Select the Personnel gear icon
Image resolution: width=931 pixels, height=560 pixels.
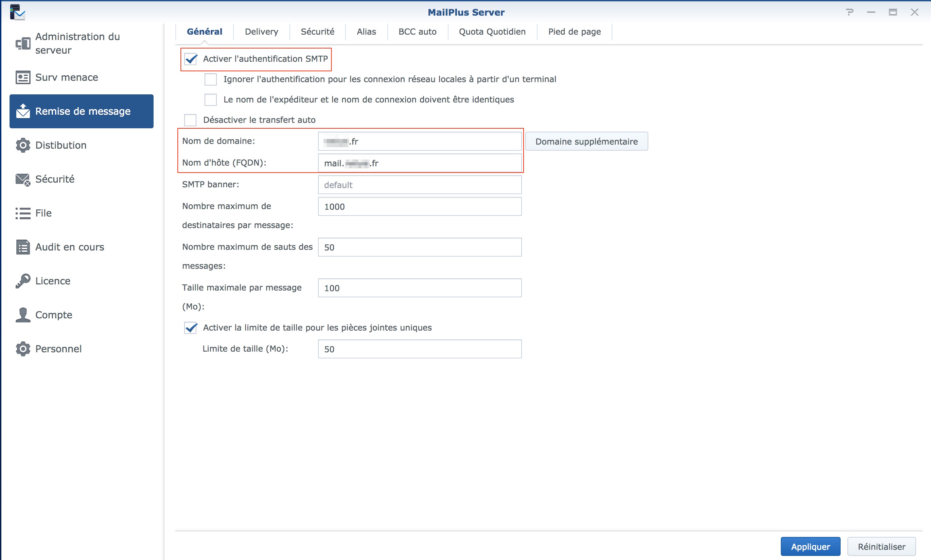(x=23, y=349)
